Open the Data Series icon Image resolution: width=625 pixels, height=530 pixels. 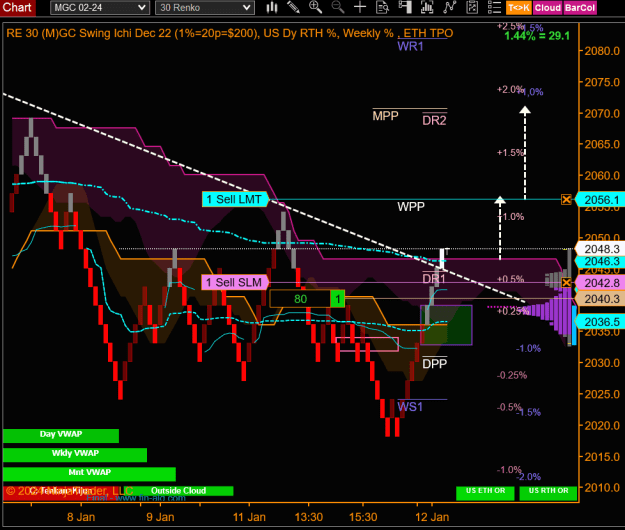(x=427, y=7)
